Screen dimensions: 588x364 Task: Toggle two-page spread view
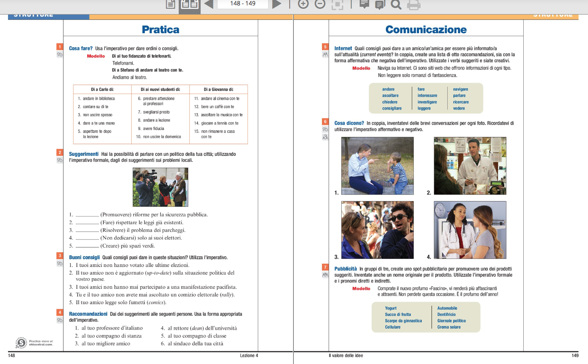point(190,5)
